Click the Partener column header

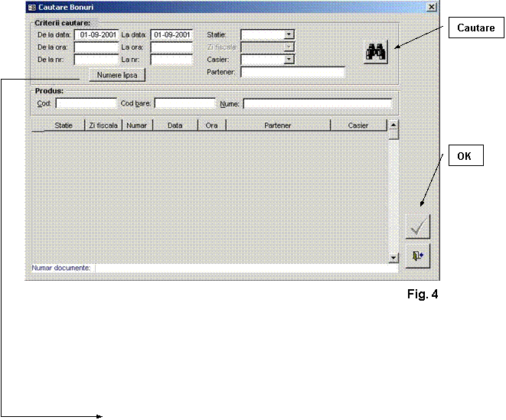(278, 125)
